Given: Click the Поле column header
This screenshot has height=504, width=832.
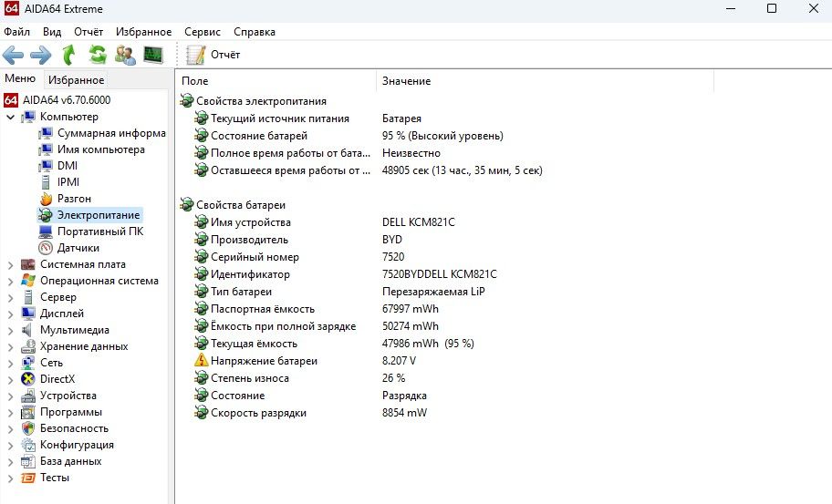Looking at the screenshot, I should pos(276,81).
